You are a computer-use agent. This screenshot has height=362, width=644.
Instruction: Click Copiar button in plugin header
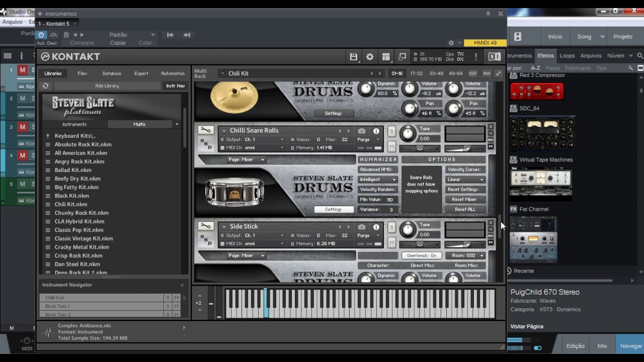tap(118, 43)
